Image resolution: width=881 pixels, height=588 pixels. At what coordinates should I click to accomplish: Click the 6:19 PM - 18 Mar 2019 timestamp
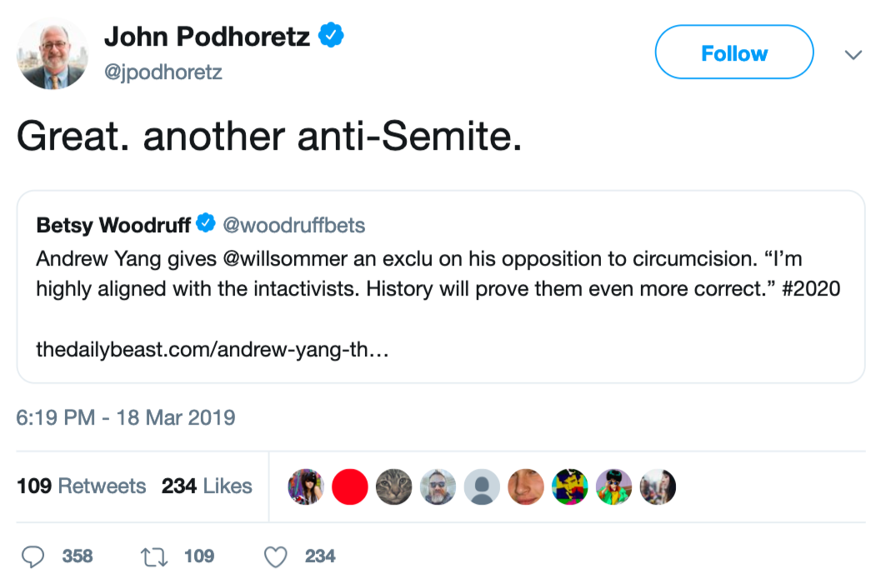pos(126,417)
